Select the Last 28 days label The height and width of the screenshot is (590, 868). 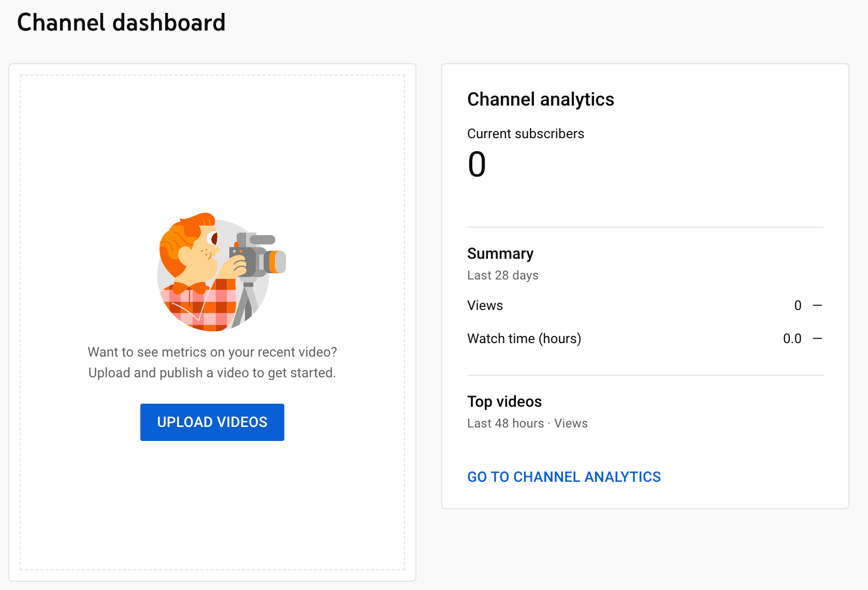(502, 275)
